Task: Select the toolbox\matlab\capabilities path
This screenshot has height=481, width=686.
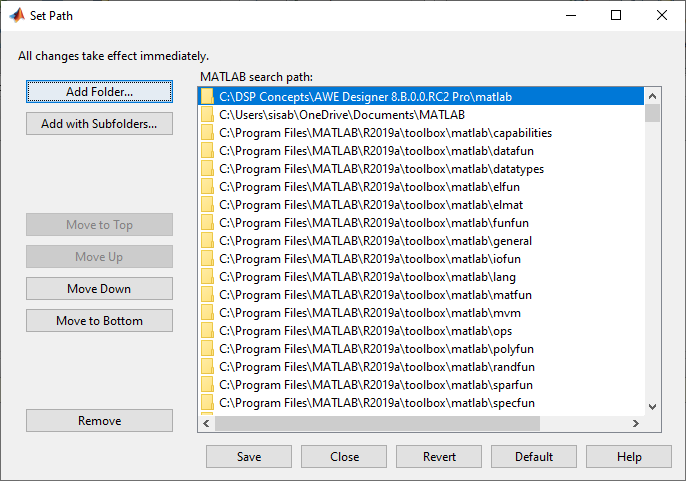Action: coord(422,133)
